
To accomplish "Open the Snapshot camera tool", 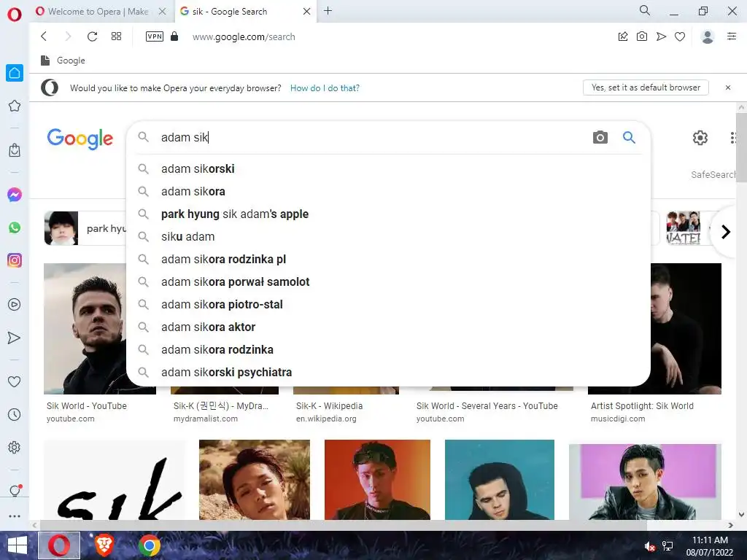I will click(x=642, y=36).
